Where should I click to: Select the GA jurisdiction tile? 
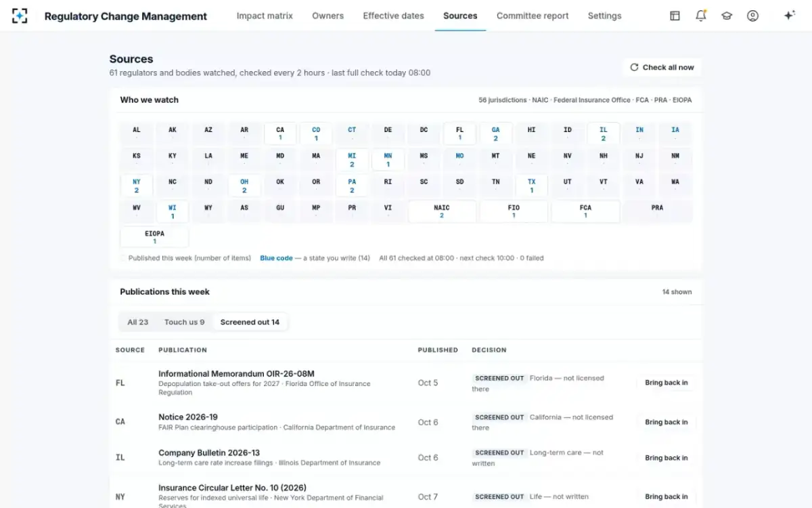pyautogui.click(x=495, y=133)
